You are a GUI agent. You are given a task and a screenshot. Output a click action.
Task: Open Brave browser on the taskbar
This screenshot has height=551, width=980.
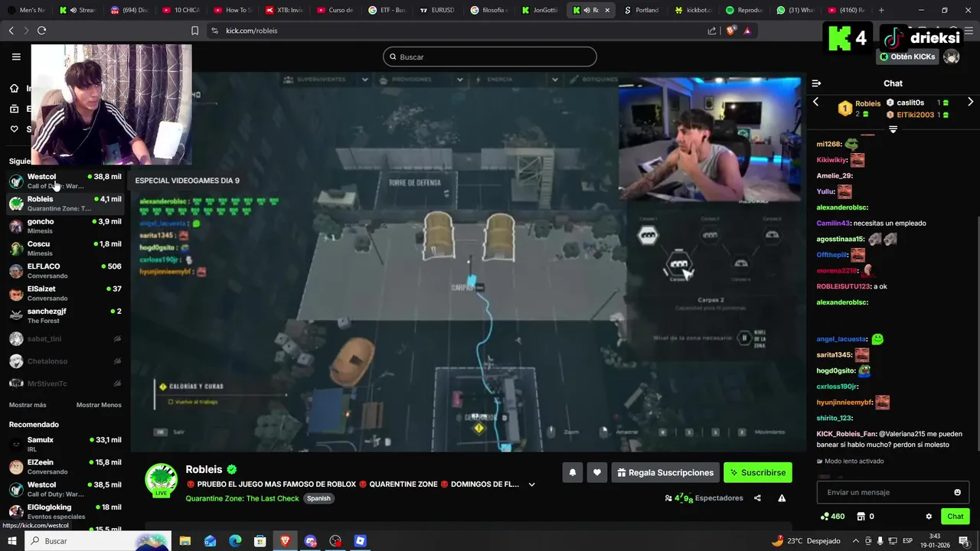click(x=285, y=541)
